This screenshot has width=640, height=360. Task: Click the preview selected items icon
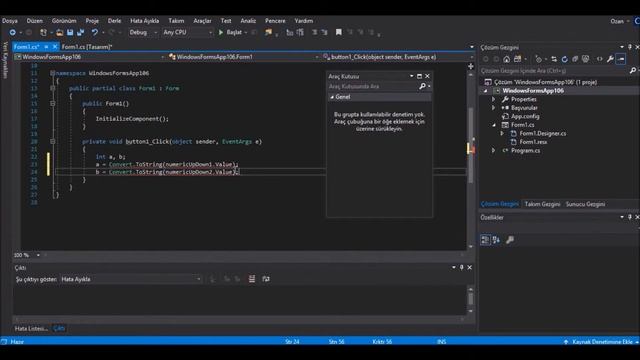click(621, 59)
